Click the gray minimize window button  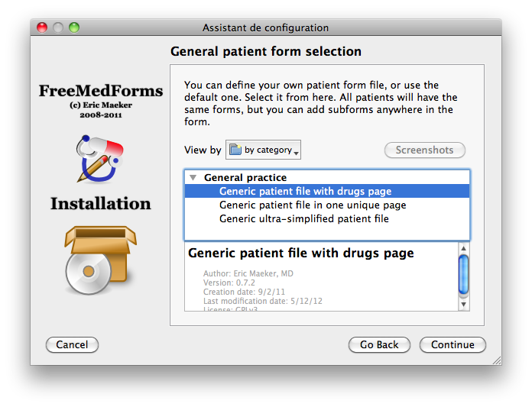click(x=58, y=27)
